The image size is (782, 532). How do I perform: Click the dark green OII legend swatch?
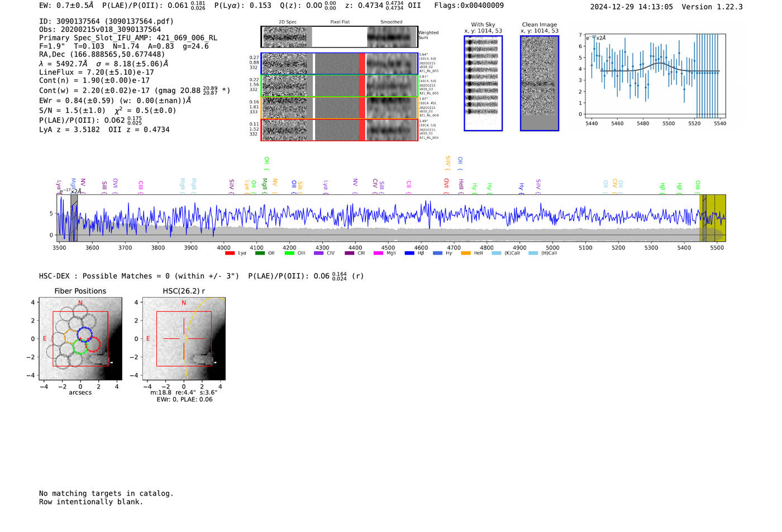pos(260,253)
